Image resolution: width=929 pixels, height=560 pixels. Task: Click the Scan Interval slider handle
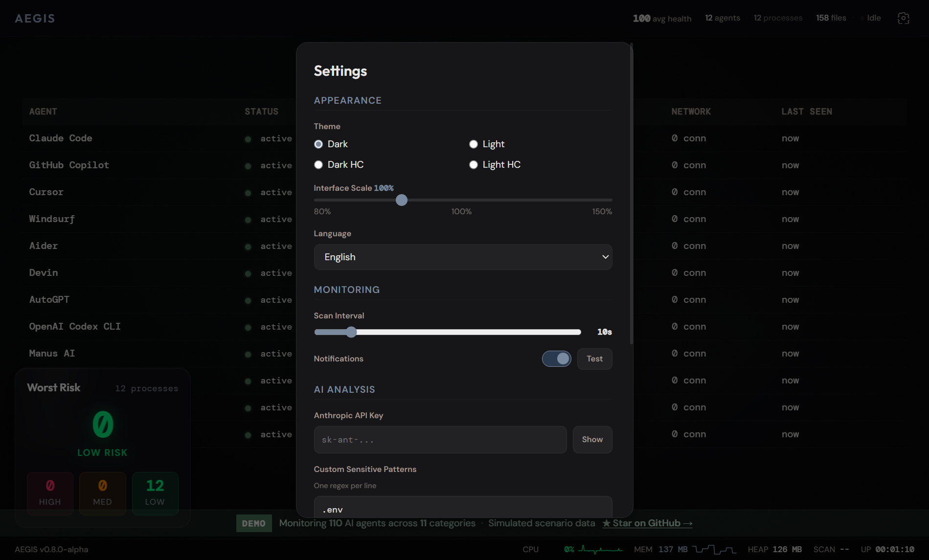351,332
